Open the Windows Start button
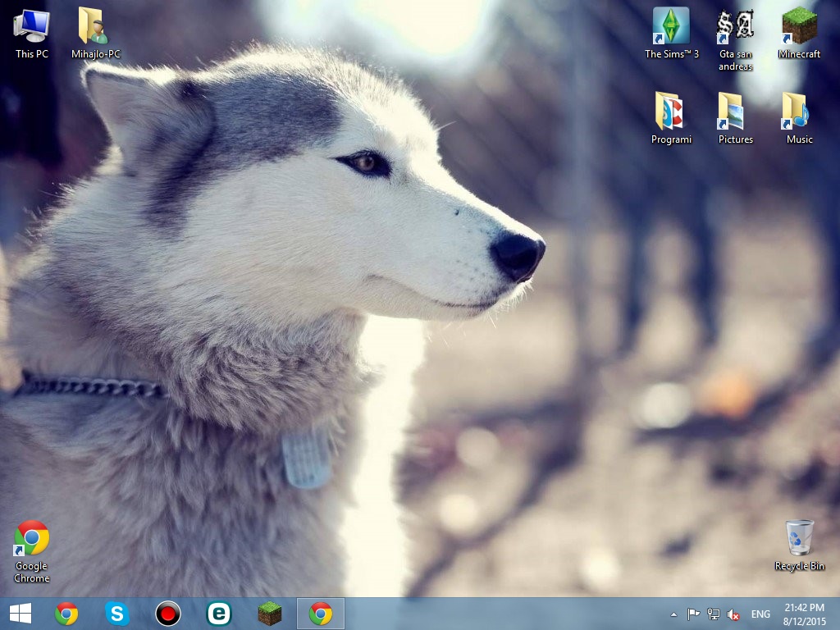This screenshot has height=630, width=840. pos(21,614)
